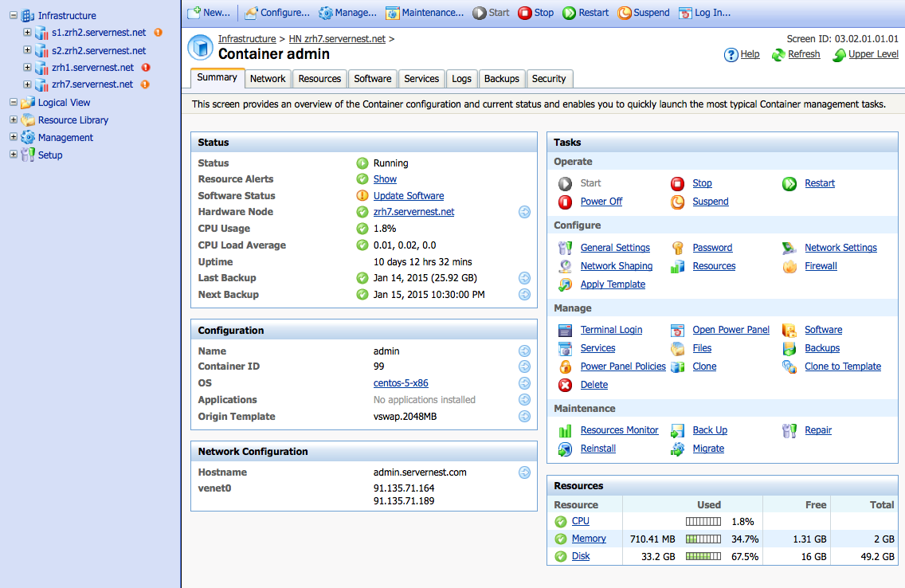The height and width of the screenshot is (588, 905).
Task: Click the General Settings tools icon
Action: 565,248
